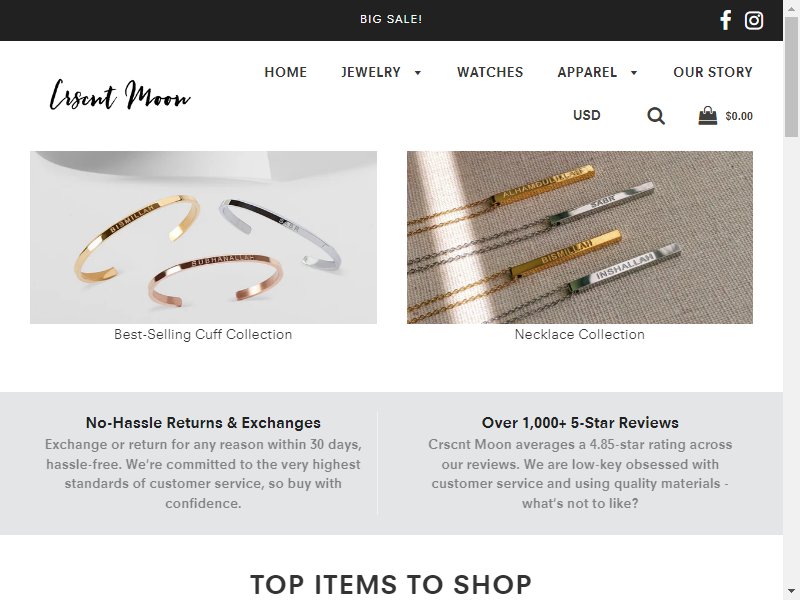Screen dimensions: 800x600
Task: Expand the Jewelry dropdown arrow
Action: pos(418,72)
